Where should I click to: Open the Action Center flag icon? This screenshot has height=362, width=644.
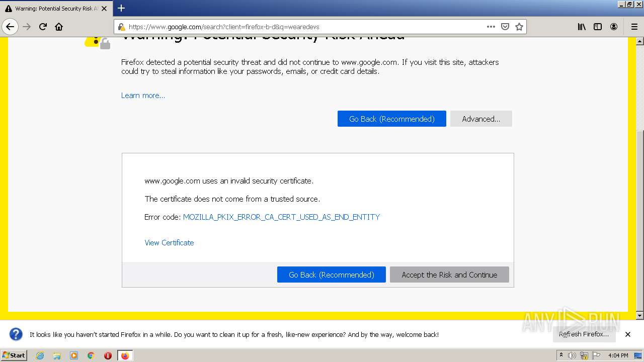pyautogui.click(x=596, y=355)
